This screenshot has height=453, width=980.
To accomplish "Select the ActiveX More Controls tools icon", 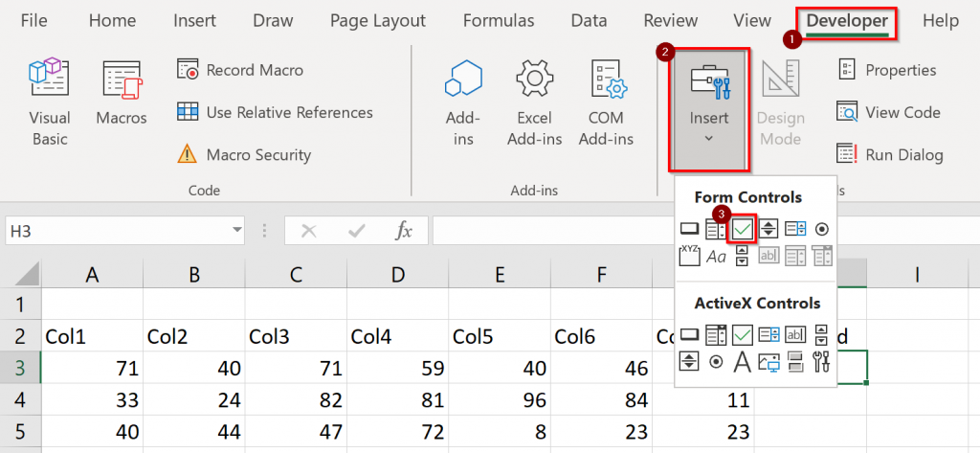I will [x=821, y=362].
